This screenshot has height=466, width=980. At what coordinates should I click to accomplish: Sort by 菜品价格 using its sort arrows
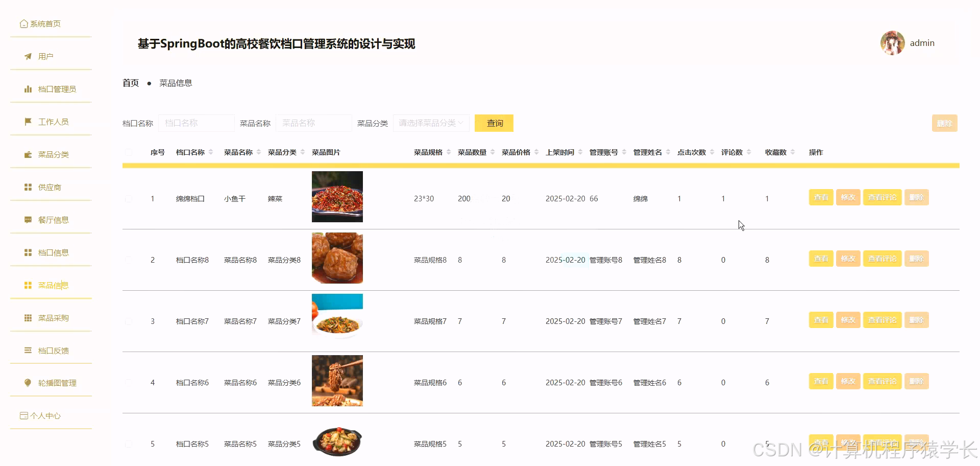(x=536, y=152)
